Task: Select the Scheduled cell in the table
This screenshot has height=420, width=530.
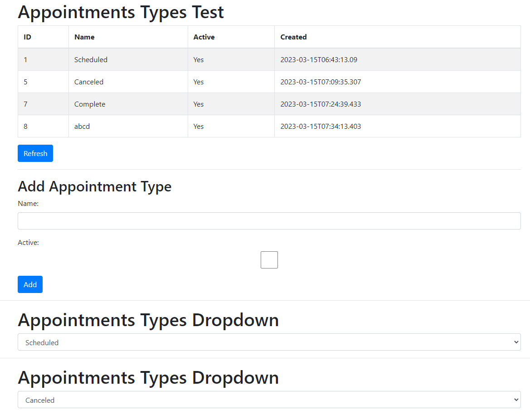Action: (x=91, y=59)
